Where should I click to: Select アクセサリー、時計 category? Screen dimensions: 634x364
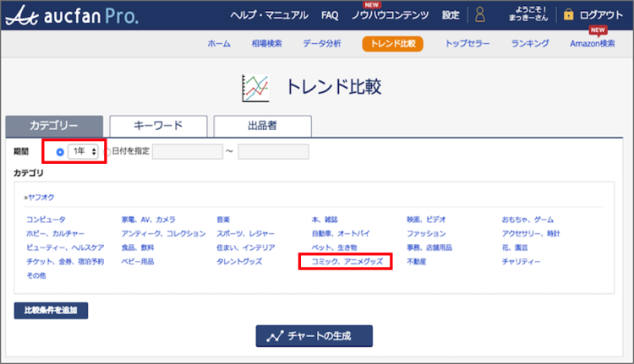coord(531,234)
